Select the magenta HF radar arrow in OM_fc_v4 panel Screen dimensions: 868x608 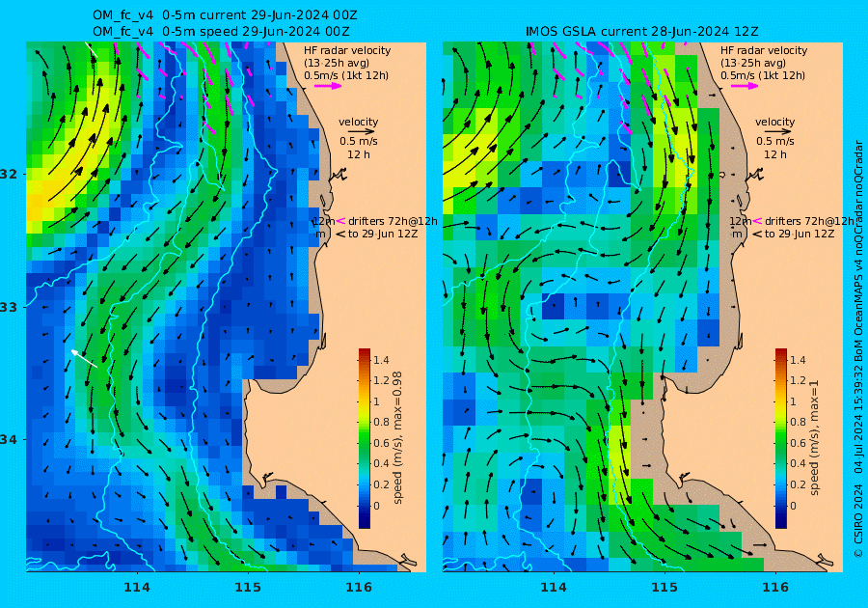pos(328,86)
